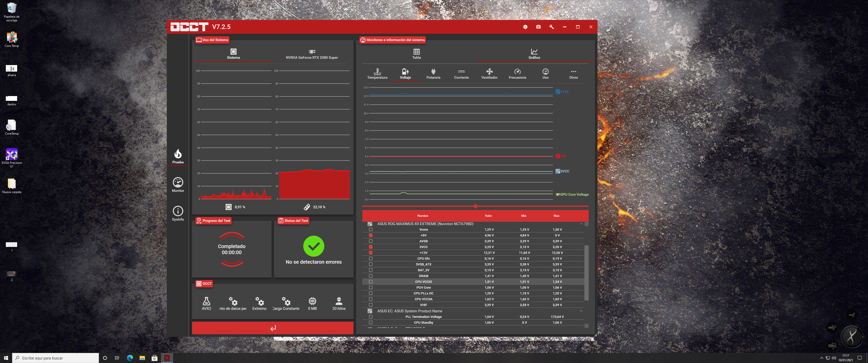The height and width of the screenshot is (363, 868).
Task: Uncheck the 3VCC sensor checkbox
Action: (x=371, y=247)
